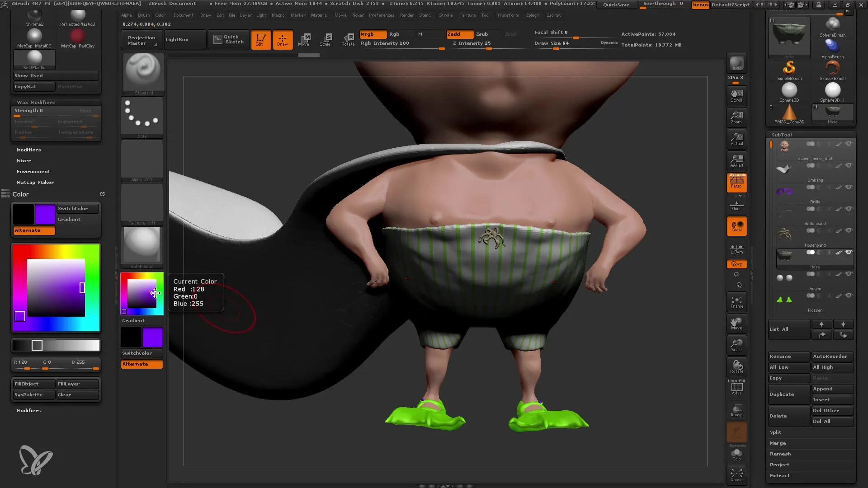Select the Edit tool icon

(x=260, y=39)
